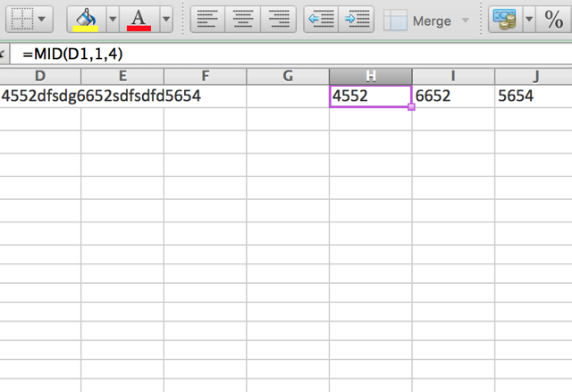
Task: Select column G header
Action: coord(288,76)
